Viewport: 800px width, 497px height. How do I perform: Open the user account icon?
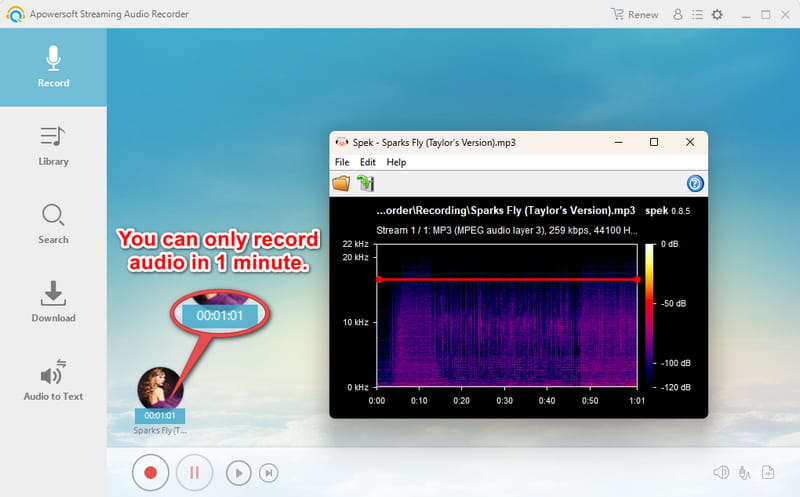click(678, 14)
